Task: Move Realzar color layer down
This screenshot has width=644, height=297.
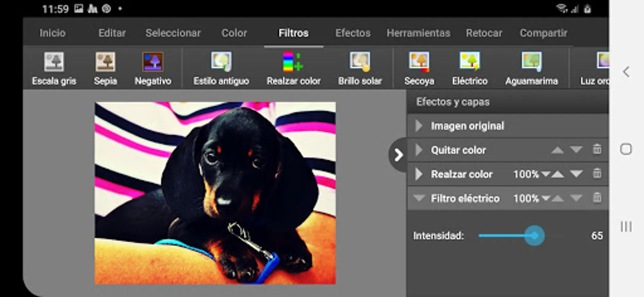Action: (x=576, y=174)
